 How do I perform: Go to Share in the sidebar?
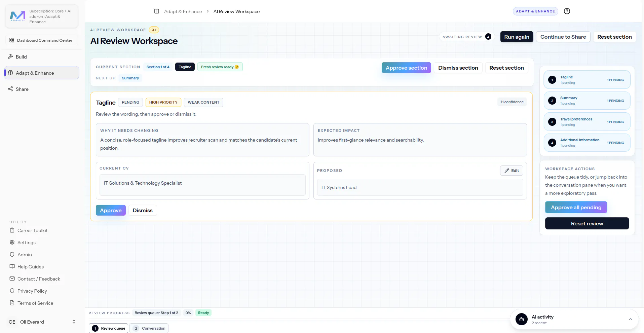click(x=42, y=89)
